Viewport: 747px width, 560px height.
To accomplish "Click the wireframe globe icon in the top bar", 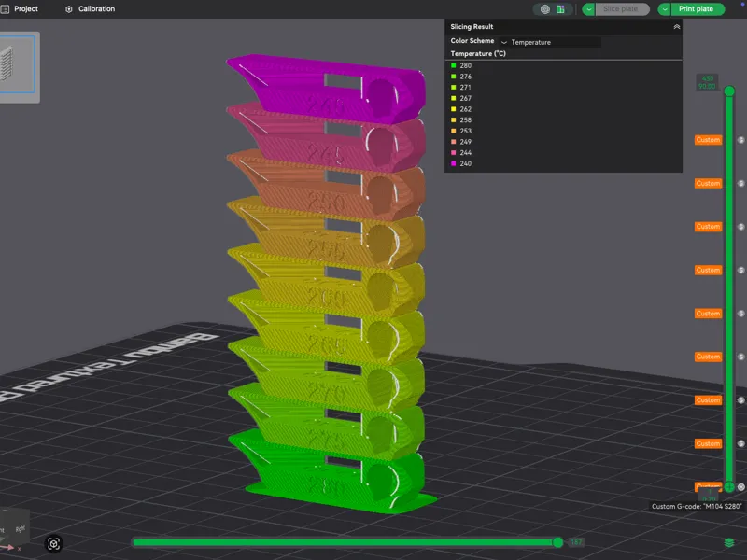I will [x=545, y=9].
